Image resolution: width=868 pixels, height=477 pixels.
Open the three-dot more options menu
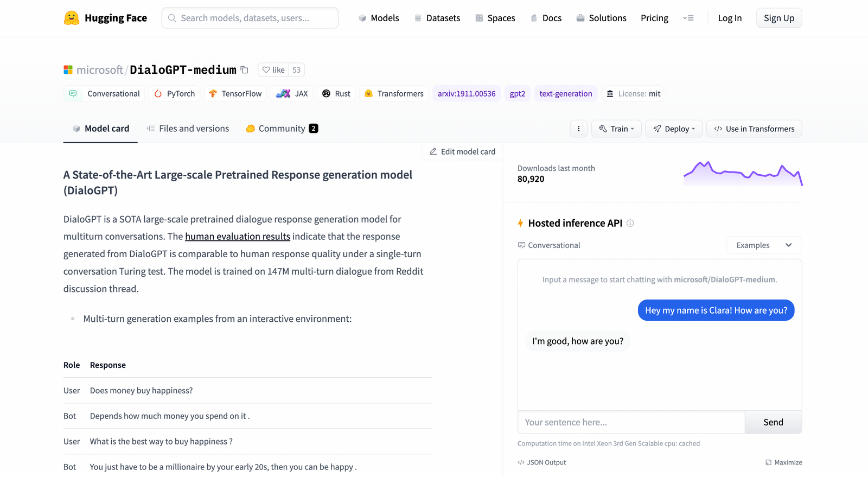pyautogui.click(x=578, y=129)
